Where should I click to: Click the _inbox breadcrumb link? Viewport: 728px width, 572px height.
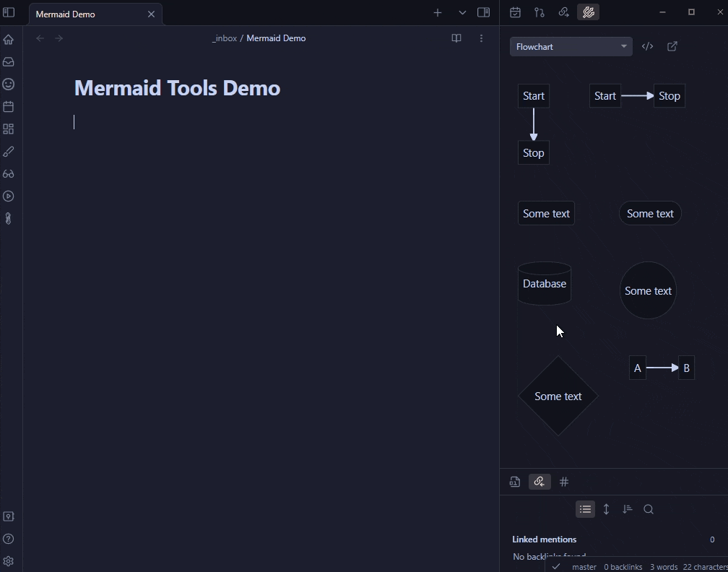point(225,38)
